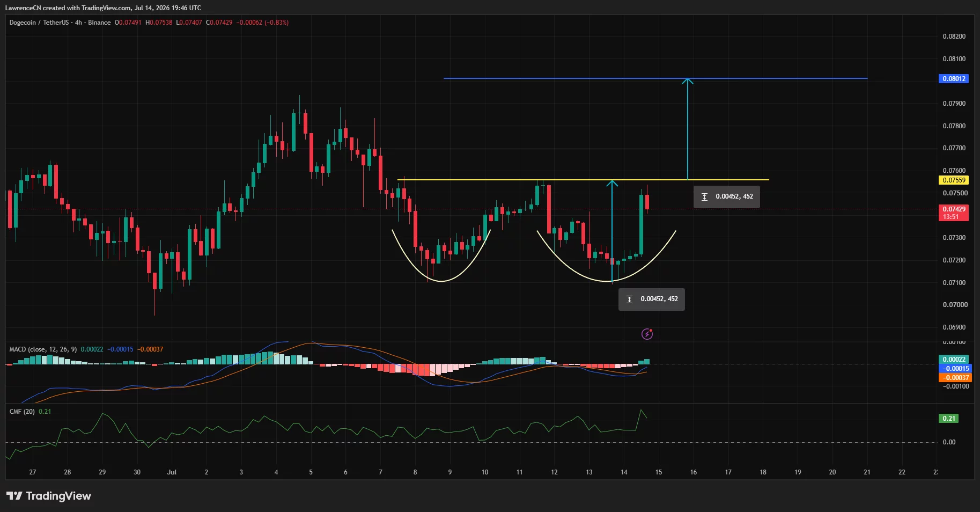Click the 0.07900 price scale label
This screenshot has height=512, width=980.
(x=954, y=104)
